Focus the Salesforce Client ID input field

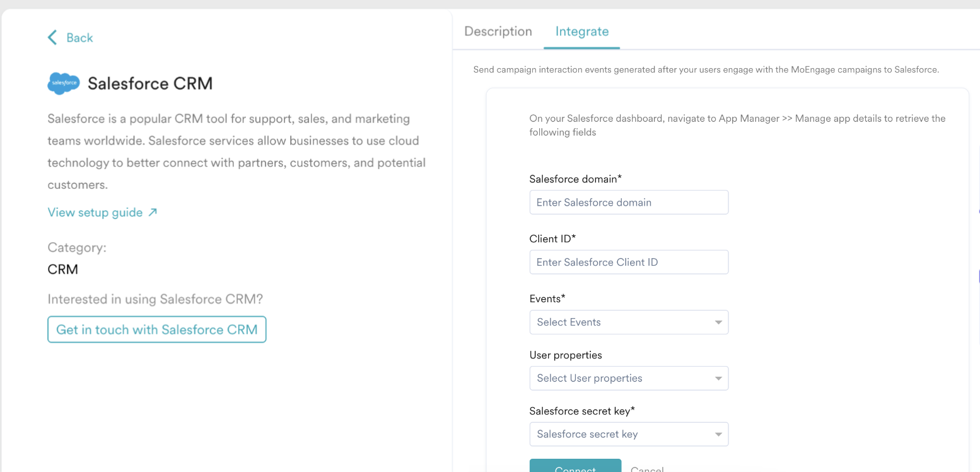coord(629,262)
